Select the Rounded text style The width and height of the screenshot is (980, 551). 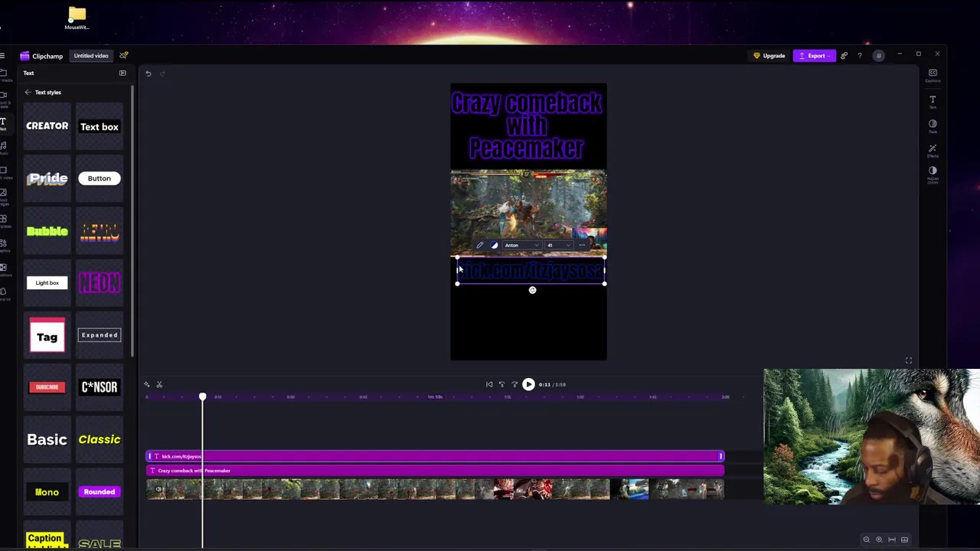tap(100, 492)
